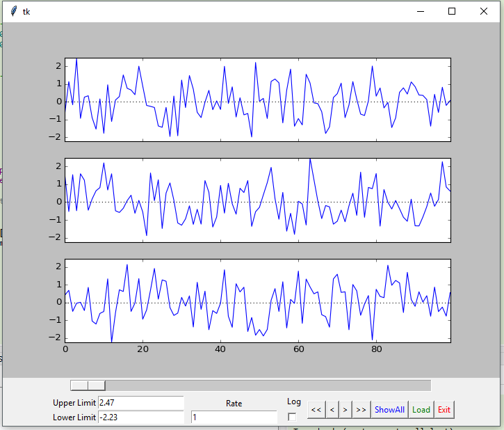Click the x-axis tick label 80
504x430 pixels.
376,349
